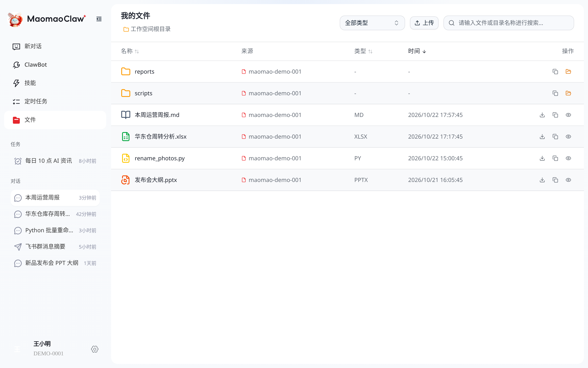Preview rename_photos.py with the eye icon
The width and height of the screenshot is (588, 368).
(568, 158)
